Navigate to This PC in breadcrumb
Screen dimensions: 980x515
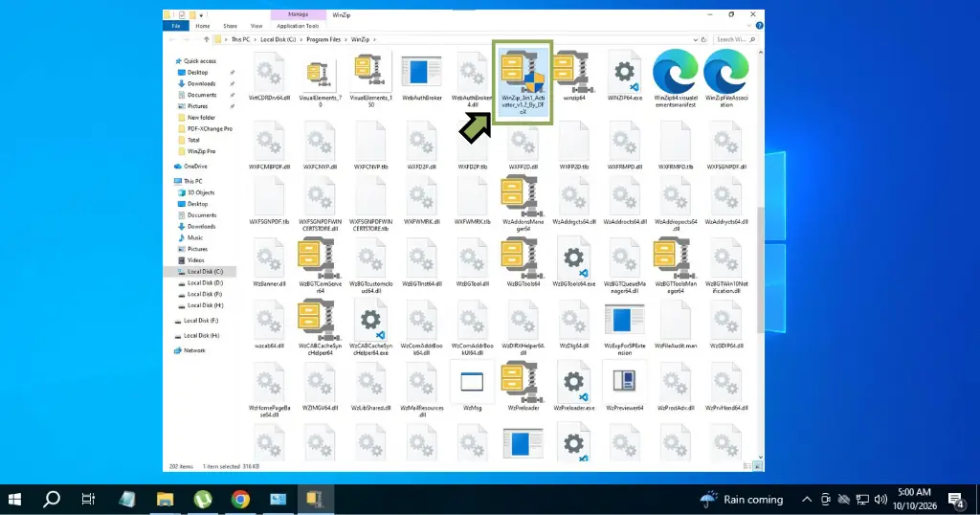(x=240, y=39)
